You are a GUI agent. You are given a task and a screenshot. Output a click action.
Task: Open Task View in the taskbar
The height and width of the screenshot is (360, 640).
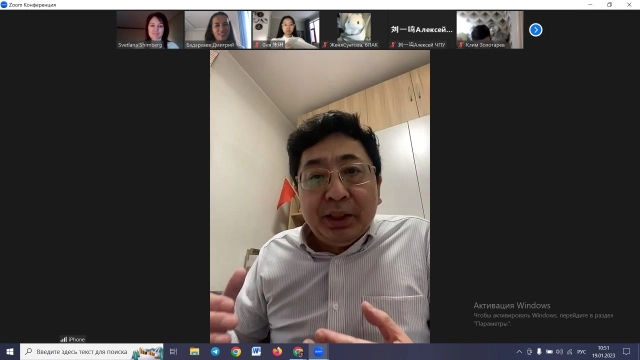coord(173,351)
